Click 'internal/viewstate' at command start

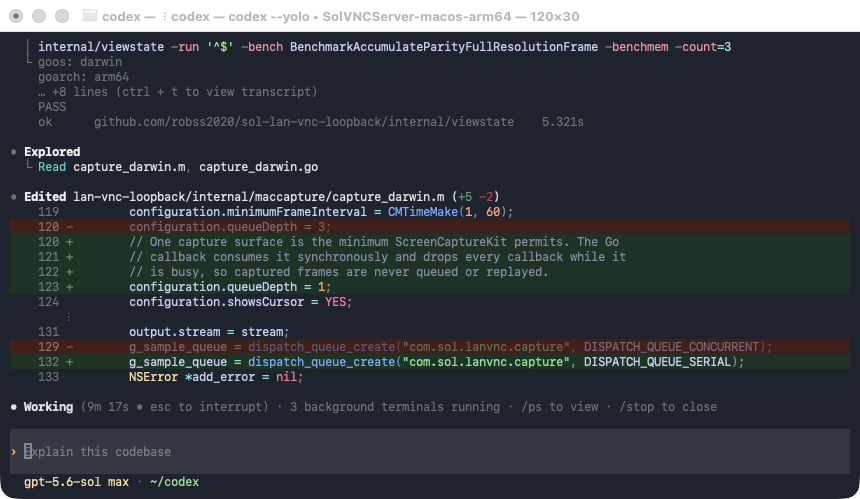tap(101, 47)
